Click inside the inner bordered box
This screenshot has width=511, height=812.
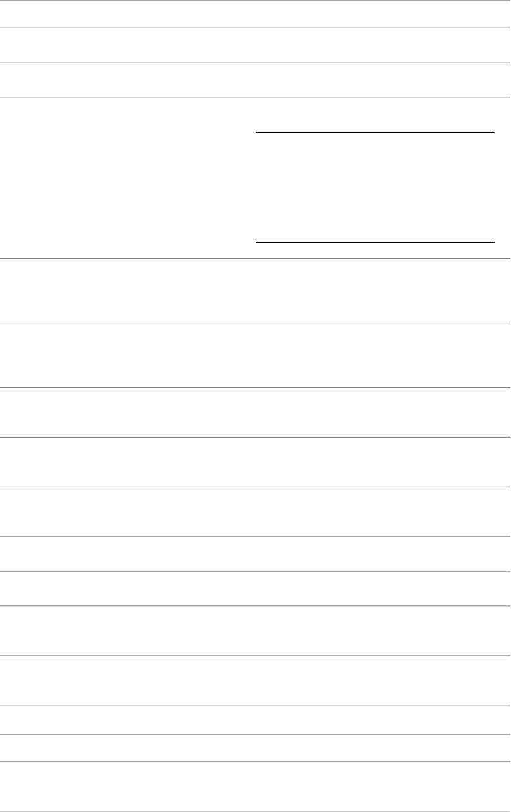click(x=375, y=187)
